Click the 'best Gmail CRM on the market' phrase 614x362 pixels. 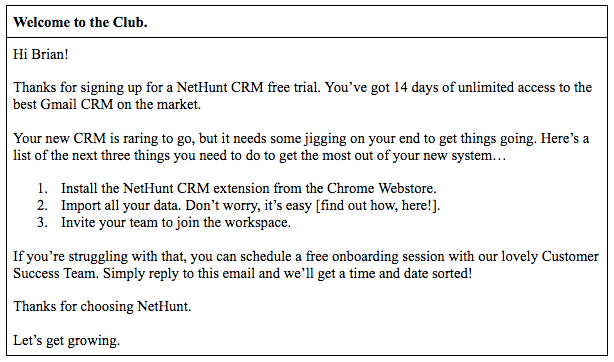tap(106, 104)
